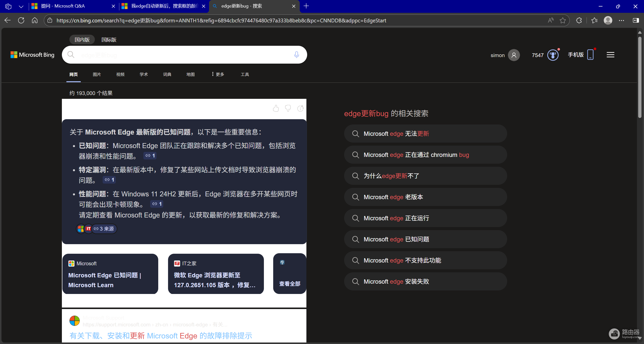Activate Read aloud icon in address bar
This screenshot has width=644, height=344.
pos(551,20)
